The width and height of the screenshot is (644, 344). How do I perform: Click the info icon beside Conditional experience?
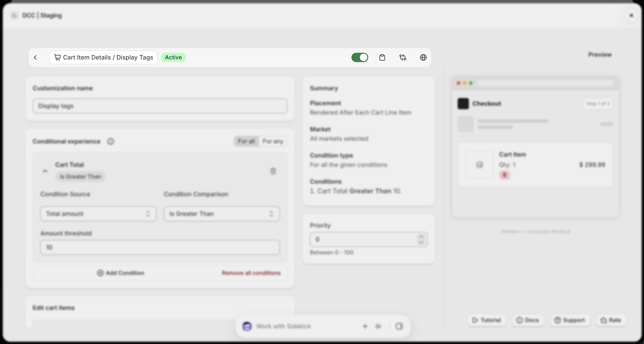coord(110,141)
